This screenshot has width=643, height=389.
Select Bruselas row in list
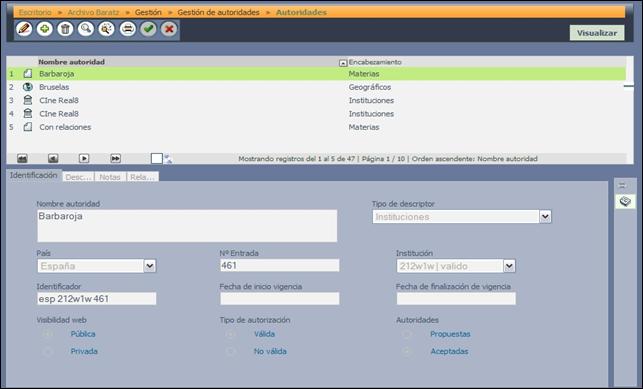[x=316, y=87]
